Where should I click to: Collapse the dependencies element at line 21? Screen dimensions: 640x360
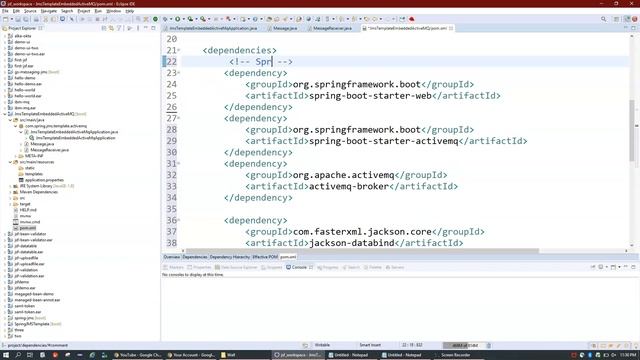(178, 50)
